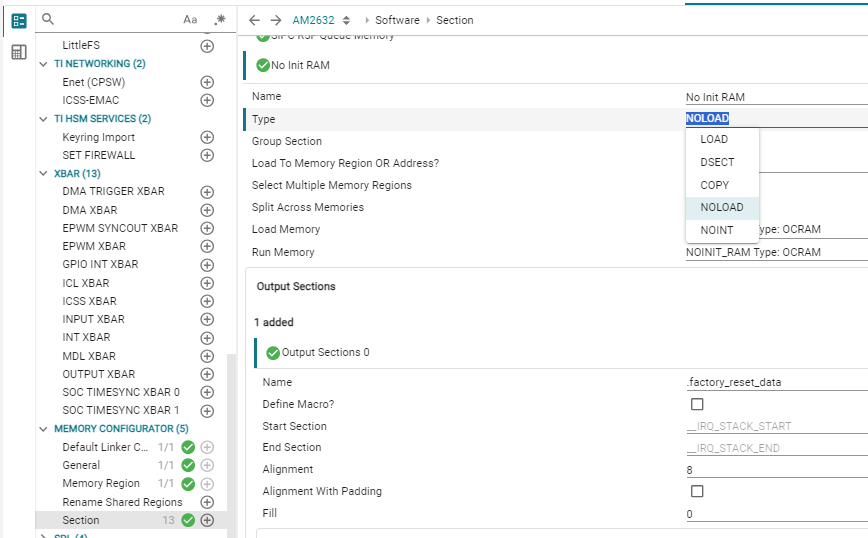
Task: Open the AM2632 device selector arrows
Action: coord(347,20)
